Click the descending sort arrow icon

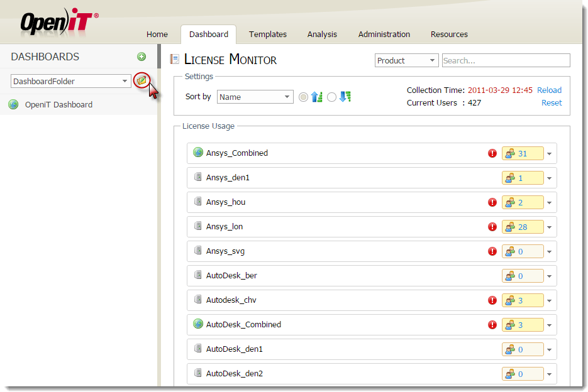pos(345,97)
